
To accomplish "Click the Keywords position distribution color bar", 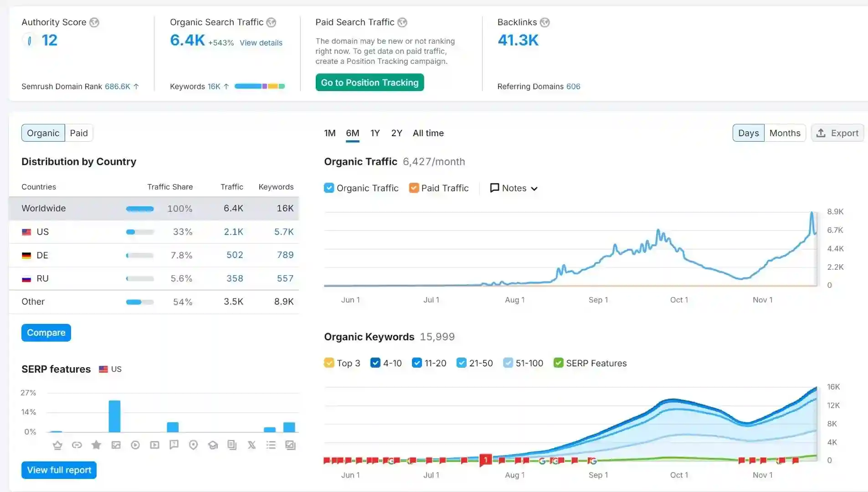I will [260, 87].
